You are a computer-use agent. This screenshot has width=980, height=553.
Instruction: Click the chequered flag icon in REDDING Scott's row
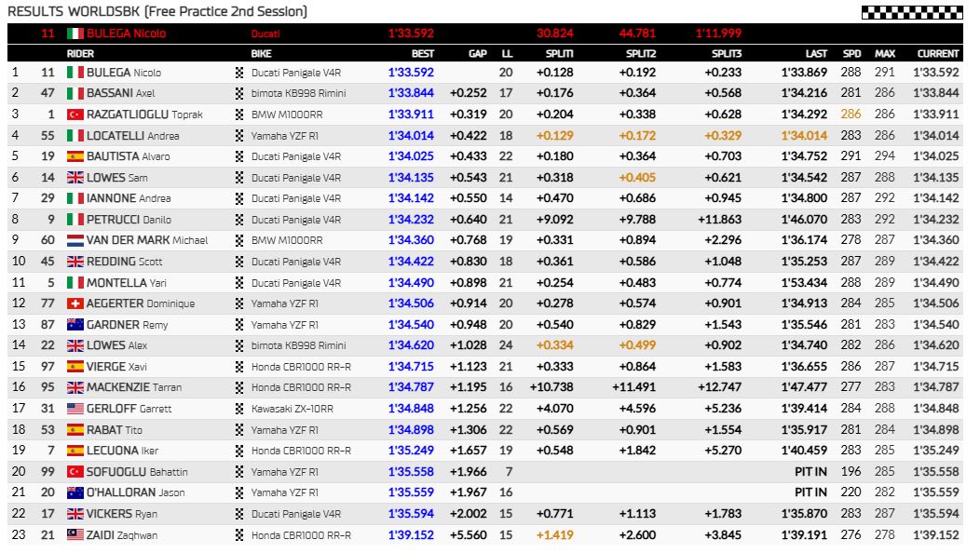point(239,262)
